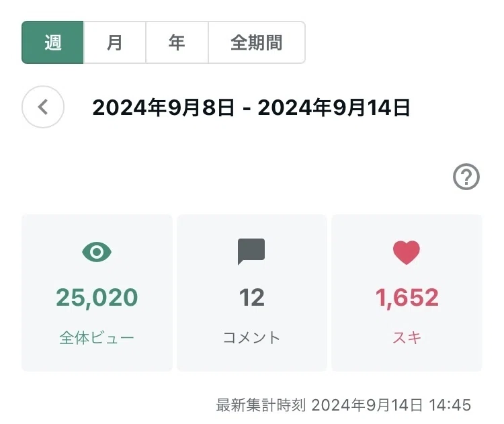Viewport: 504px width, 424px height.
Task: Switch to the 月 (month) tab
Action: [115, 42]
